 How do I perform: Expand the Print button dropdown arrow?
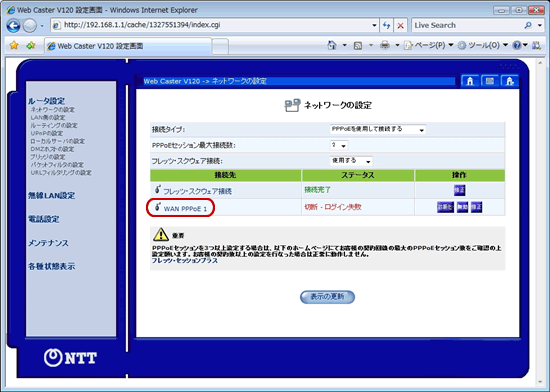point(397,45)
